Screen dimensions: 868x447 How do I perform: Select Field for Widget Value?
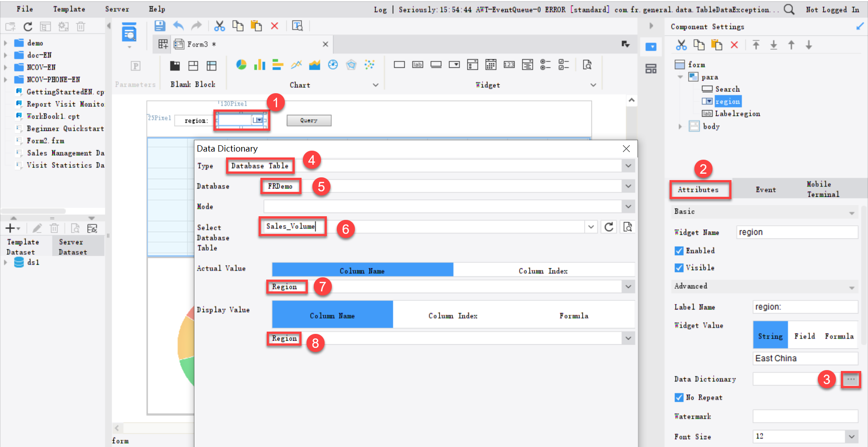(x=805, y=336)
